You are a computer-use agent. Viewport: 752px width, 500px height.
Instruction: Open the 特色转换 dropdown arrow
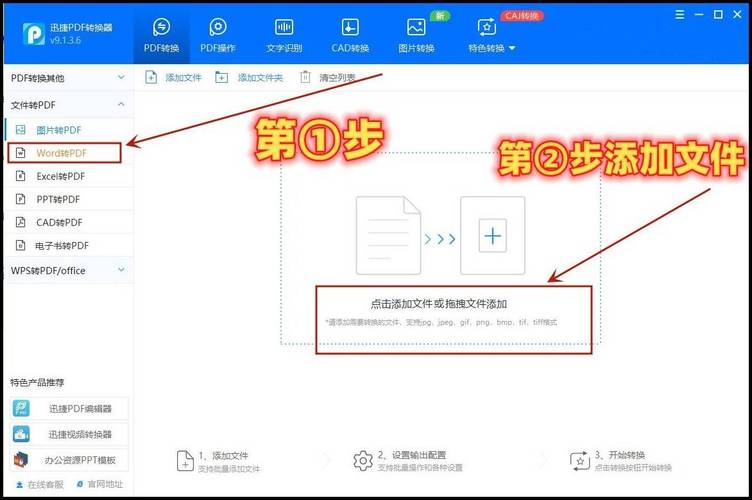[x=512, y=48]
